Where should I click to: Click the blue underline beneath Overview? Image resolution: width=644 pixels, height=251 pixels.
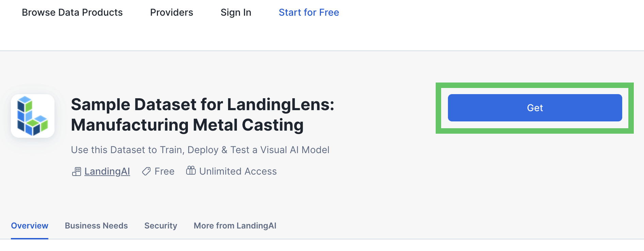(30, 238)
